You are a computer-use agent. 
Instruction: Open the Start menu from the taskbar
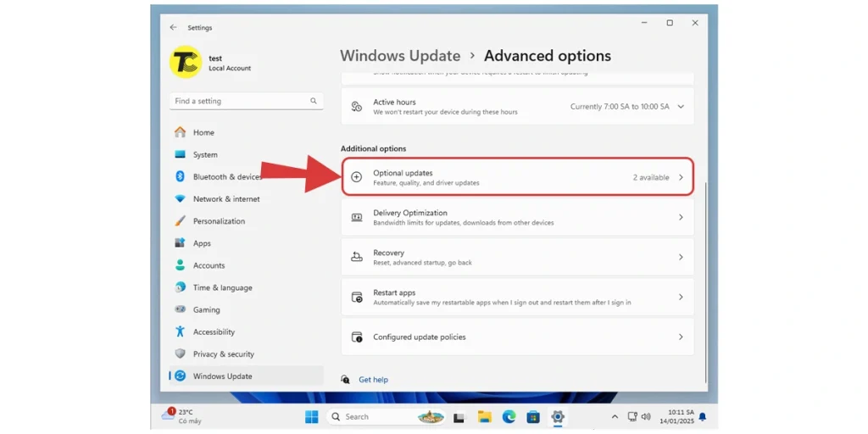(x=311, y=416)
